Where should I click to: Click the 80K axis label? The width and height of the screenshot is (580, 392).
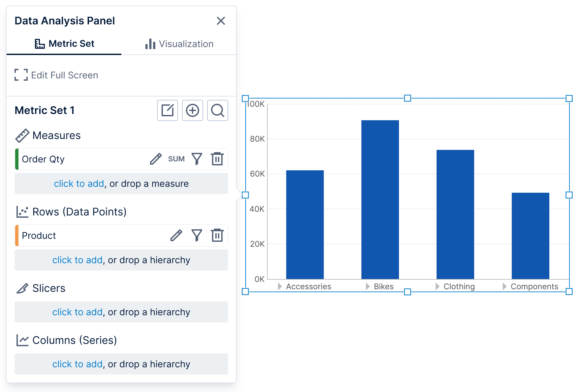pos(257,139)
